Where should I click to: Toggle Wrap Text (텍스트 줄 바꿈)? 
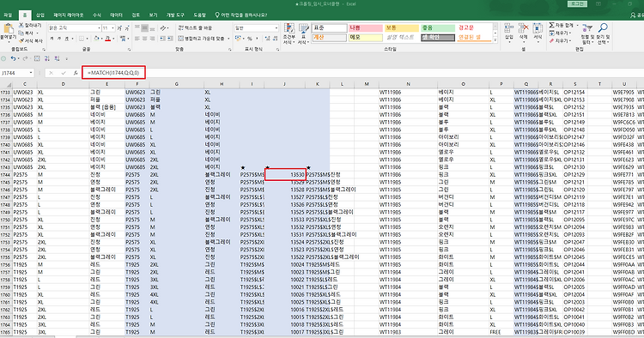[196, 28]
